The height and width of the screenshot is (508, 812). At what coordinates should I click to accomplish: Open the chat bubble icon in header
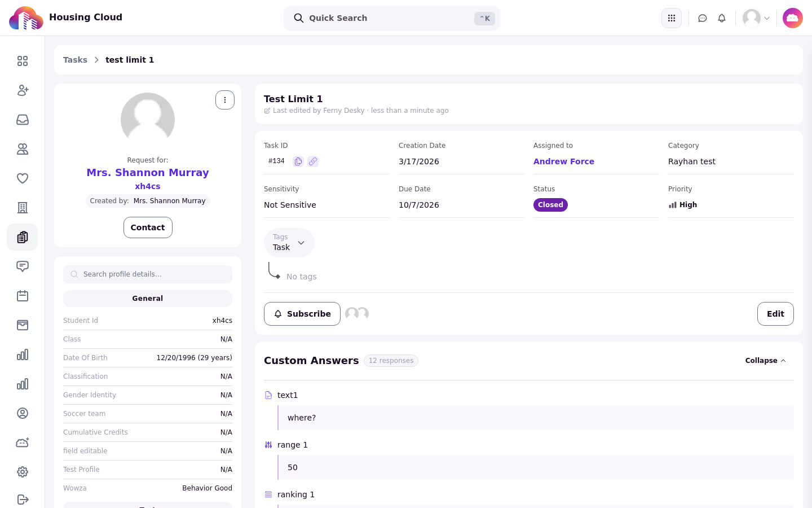(x=703, y=18)
